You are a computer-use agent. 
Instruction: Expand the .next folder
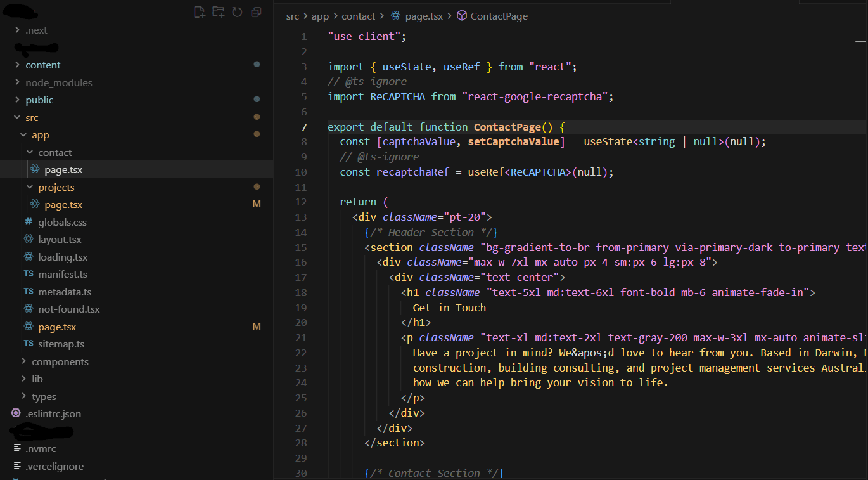(x=36, y=30)
